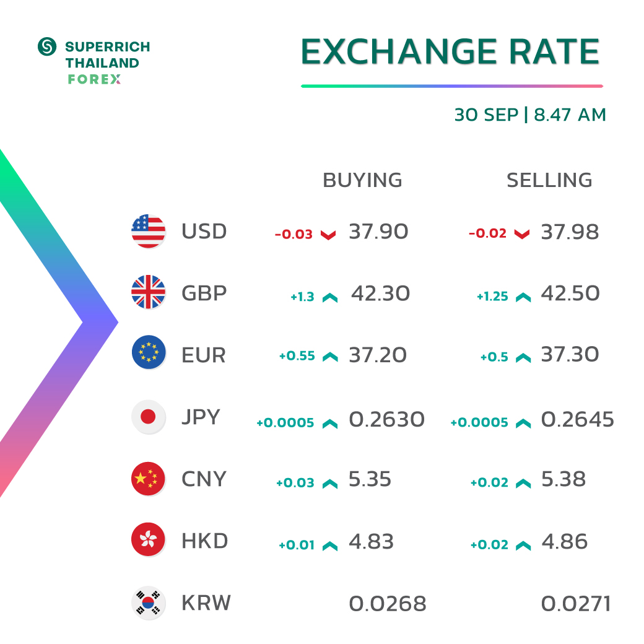Click the gradient line under EXCHANGE RATE

[x=452, y=86]
